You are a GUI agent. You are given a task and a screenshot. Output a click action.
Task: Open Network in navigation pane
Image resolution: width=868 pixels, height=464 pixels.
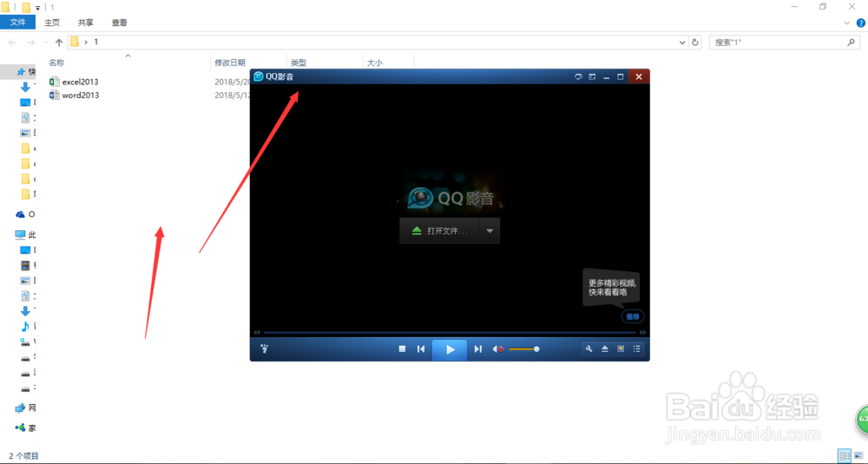tap(21, 408)
